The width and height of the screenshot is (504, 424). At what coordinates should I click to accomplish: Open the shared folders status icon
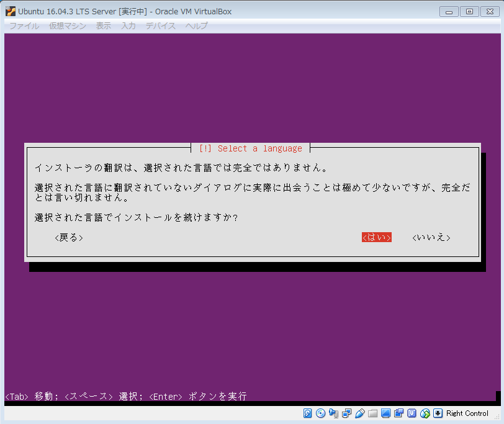(x=372, y=413)
